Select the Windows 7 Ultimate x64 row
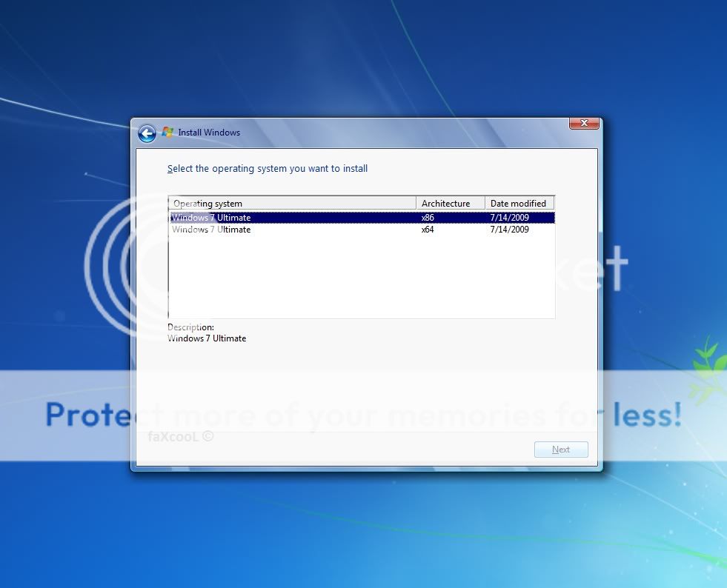Viewport: 727px width, 588px height. [362, 230]
